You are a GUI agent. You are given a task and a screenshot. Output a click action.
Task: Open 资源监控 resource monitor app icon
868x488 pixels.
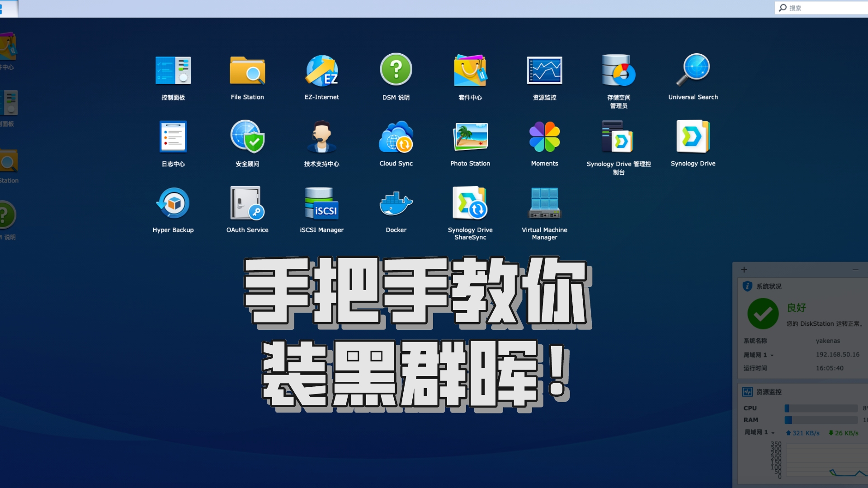coord(544,70)
